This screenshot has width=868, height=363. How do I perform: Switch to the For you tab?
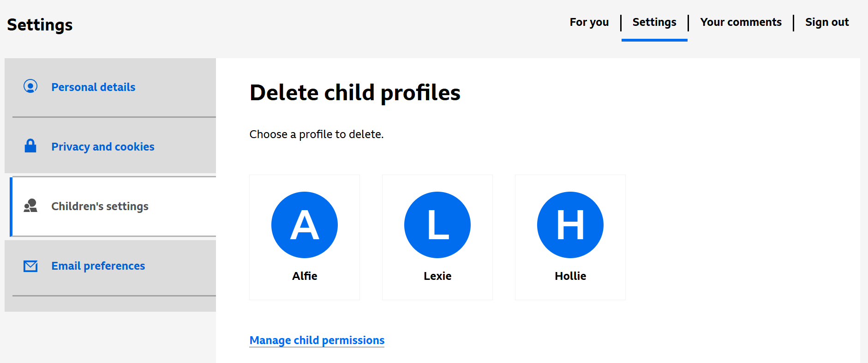click(x=589, y=22)
